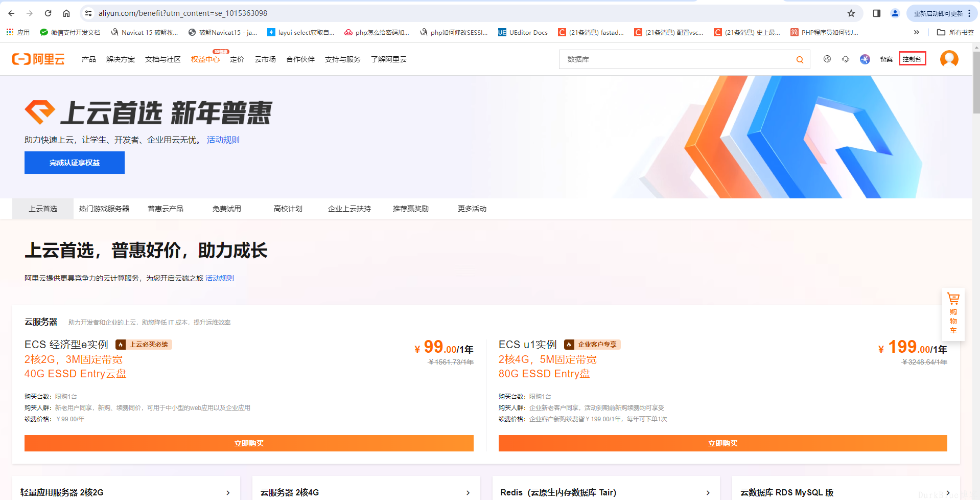This screenshot has height=500, width=980.
Task: Select the 更多活动 tab
Action: tap(472, 209)
